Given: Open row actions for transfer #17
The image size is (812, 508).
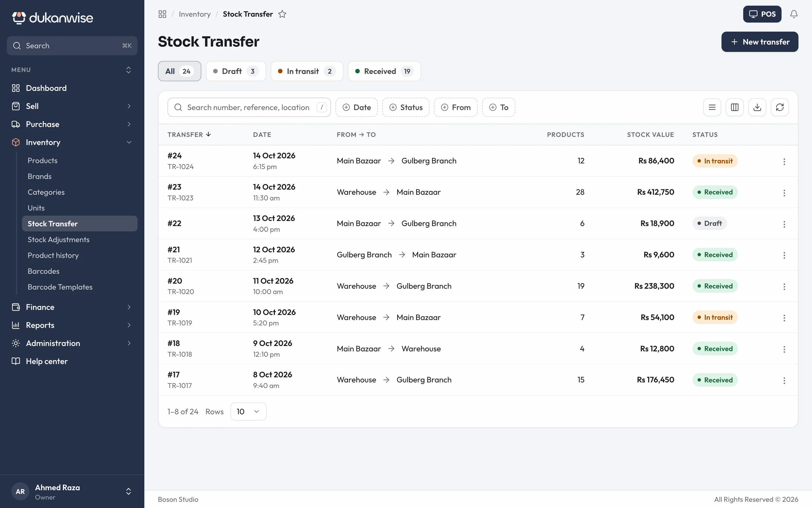Looking at the screenshot, I should click(784, 380).
